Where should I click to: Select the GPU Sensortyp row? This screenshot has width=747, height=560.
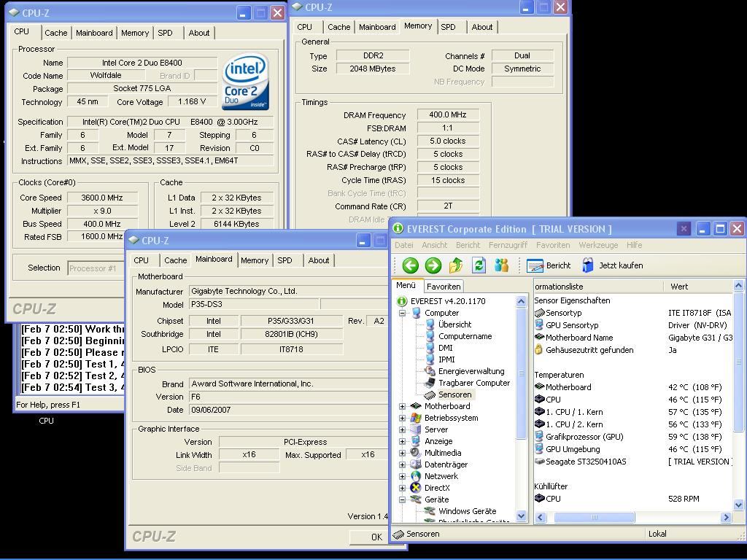(632, 325)
